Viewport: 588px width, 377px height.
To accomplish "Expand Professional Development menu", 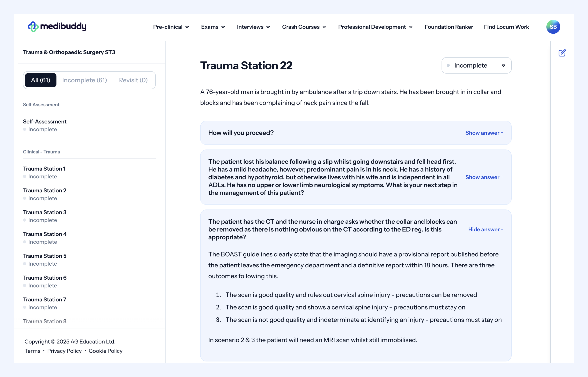I will 375,27.
